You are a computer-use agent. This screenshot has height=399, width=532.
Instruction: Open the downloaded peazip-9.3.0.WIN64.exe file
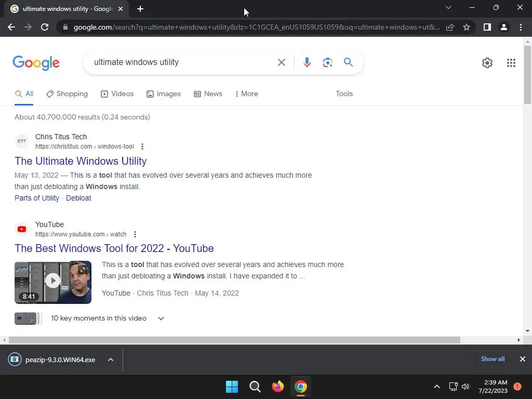coord(51,360)
